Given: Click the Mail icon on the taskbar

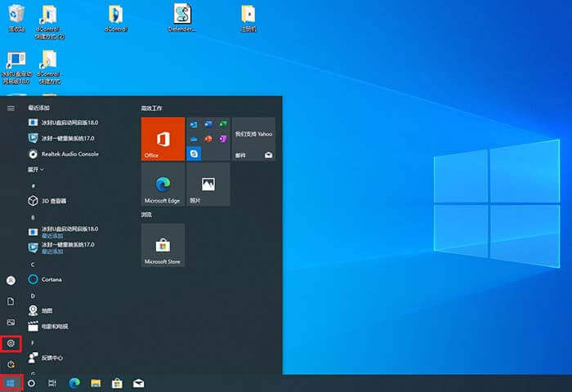Looking at the screenshot, I should pos(139,382).
